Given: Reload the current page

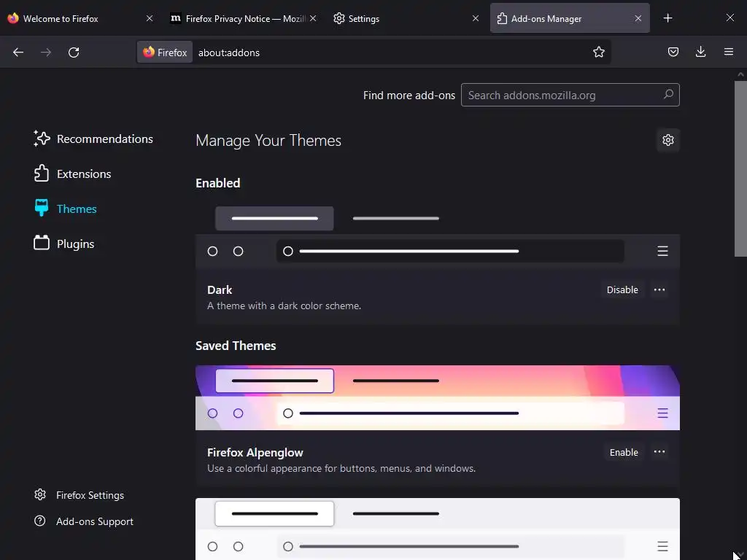Looking at the screenshot, I should click(74, 52).
